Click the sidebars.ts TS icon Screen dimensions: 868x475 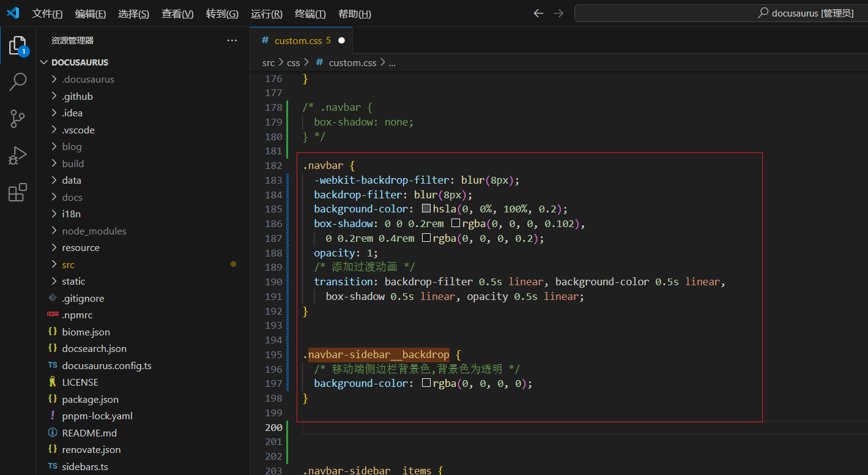pyautogui.click(x=53, y=466)
